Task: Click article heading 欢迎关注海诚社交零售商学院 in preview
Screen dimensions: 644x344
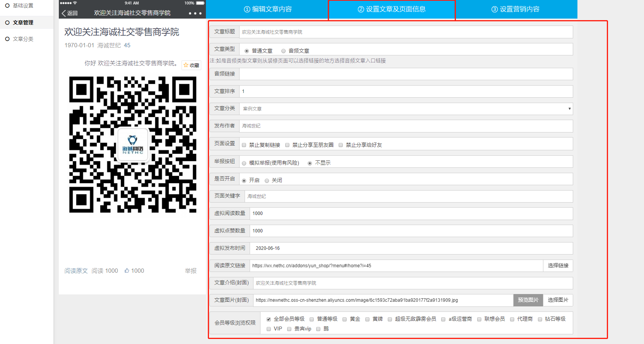Action: [122, 32]
